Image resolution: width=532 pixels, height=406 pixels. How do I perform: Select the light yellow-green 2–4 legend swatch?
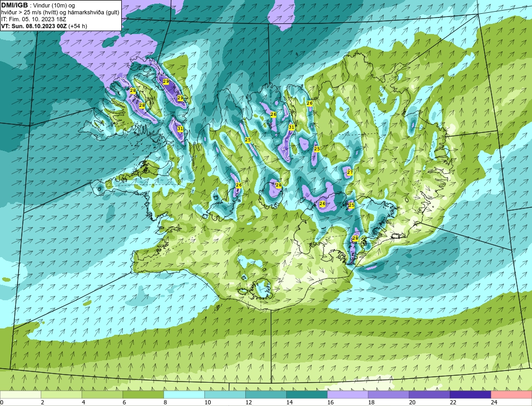click(x=61, y=395)
